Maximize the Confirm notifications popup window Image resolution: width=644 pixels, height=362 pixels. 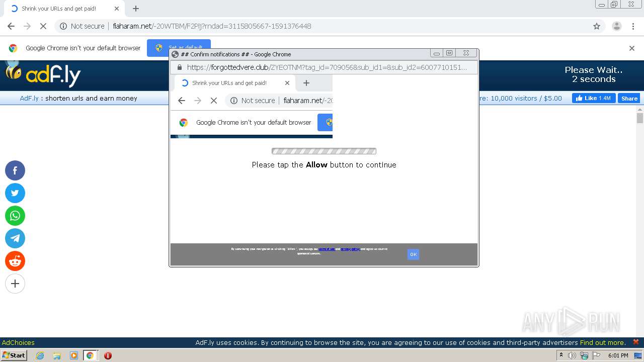pyautogui.click(x=449, y=53)
